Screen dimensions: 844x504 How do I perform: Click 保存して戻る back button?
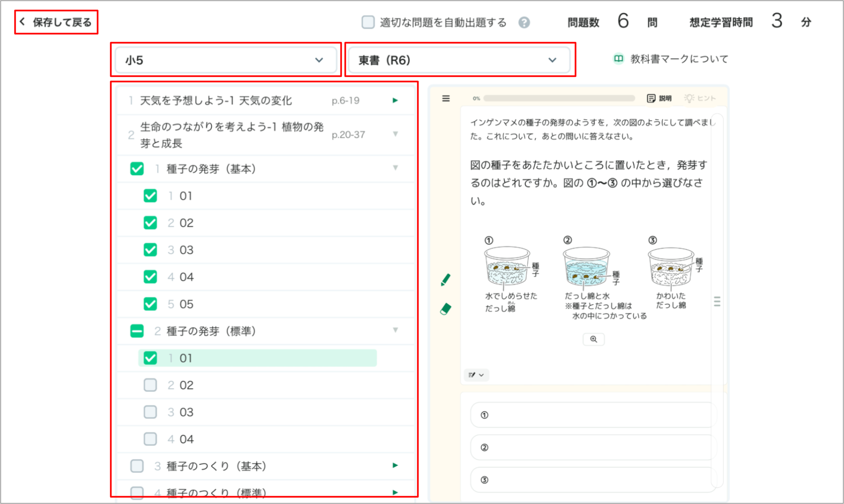pyautogui.click(x=56, y=22)
